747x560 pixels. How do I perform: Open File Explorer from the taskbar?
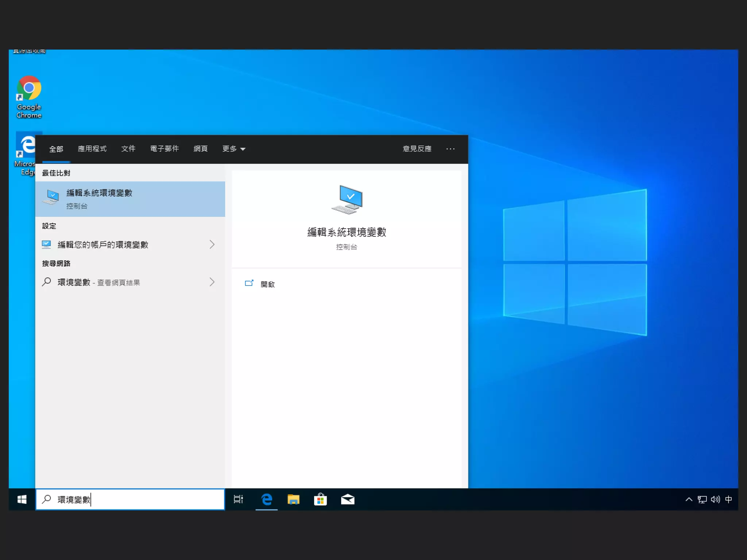pos(293,499)
